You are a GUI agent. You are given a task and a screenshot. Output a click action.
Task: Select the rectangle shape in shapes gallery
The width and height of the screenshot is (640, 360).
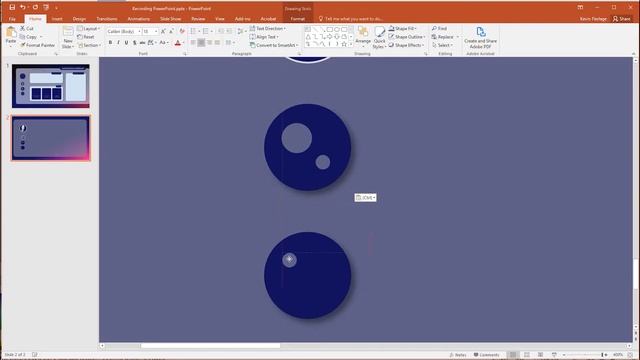click(329, 29)
